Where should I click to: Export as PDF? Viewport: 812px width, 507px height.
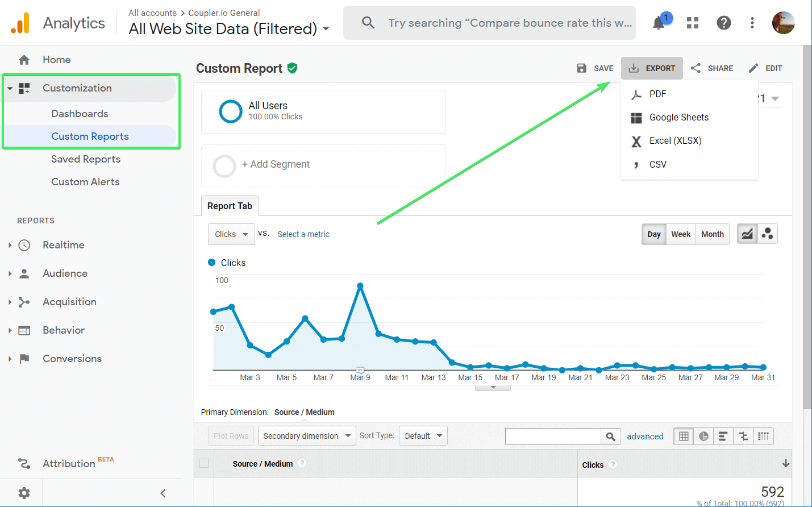(x=689, y=94)
